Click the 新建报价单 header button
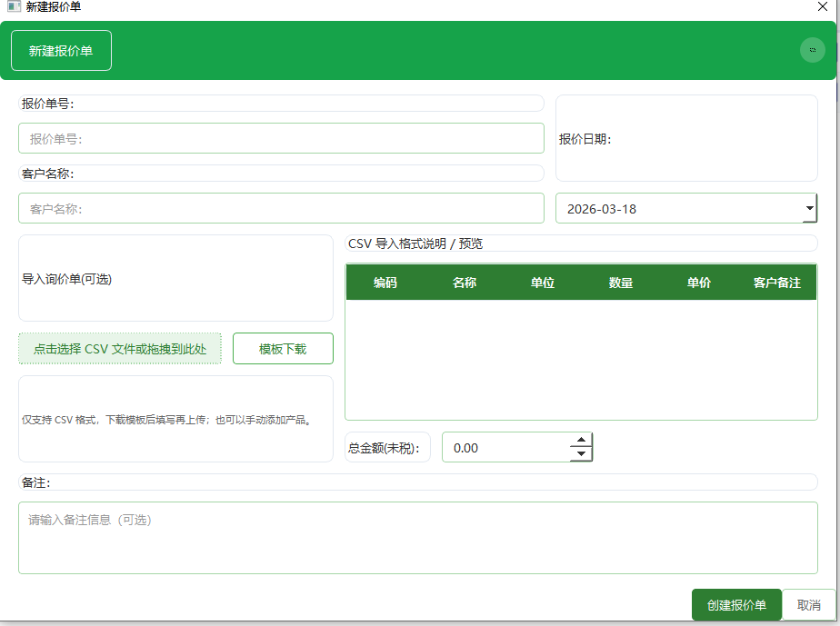This screenshot has height=626, width=840. point(61,51)
